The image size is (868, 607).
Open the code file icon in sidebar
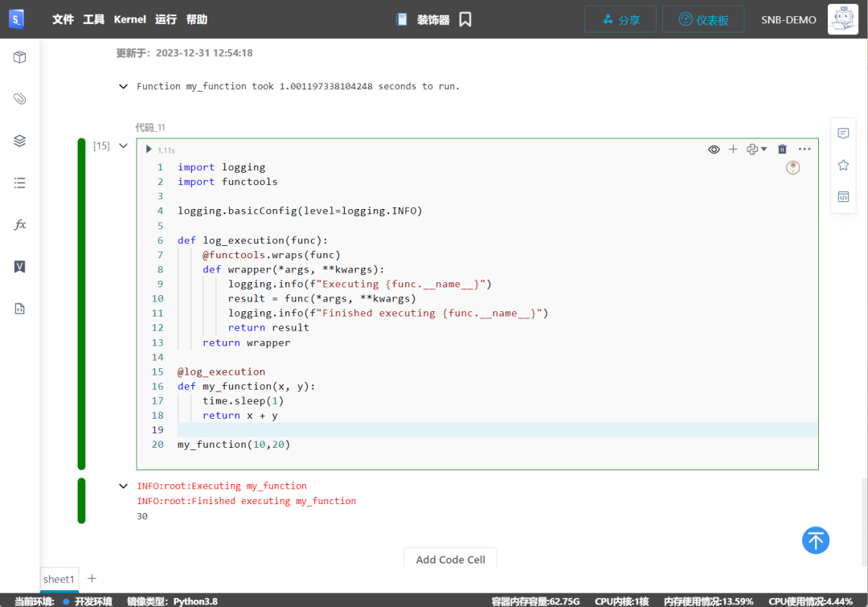pos(19,309)
